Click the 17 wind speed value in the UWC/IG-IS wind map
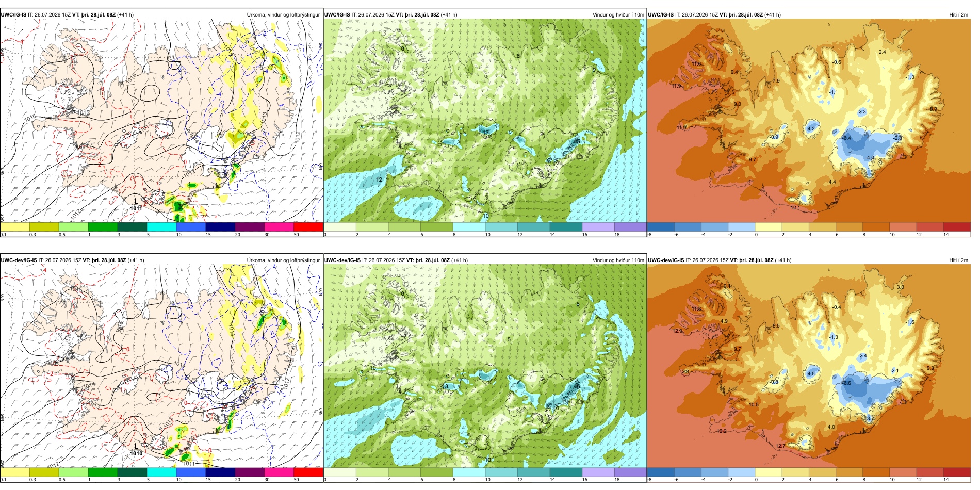Image resolution: width=980 pixels, height=490 pixels. pos(485,133)
